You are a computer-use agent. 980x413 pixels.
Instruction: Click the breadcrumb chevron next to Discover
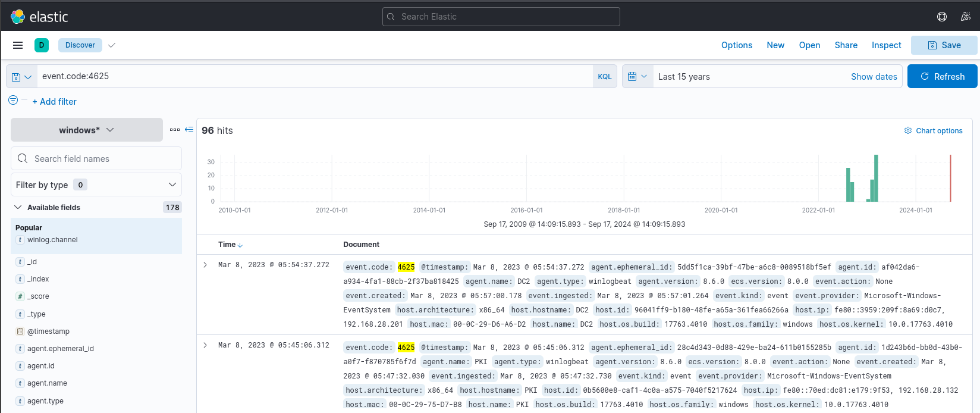pos(112,45)
